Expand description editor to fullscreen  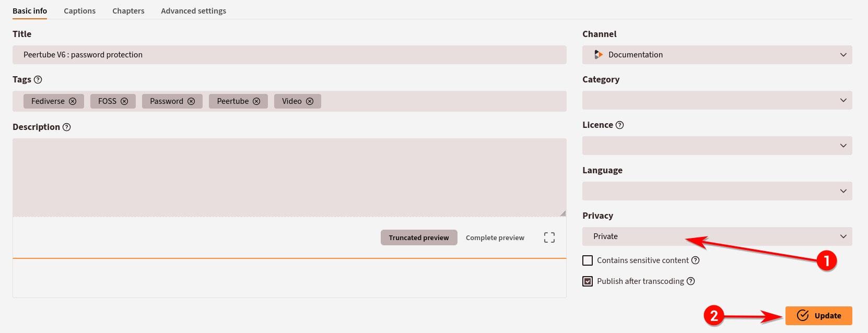point(549,237)
